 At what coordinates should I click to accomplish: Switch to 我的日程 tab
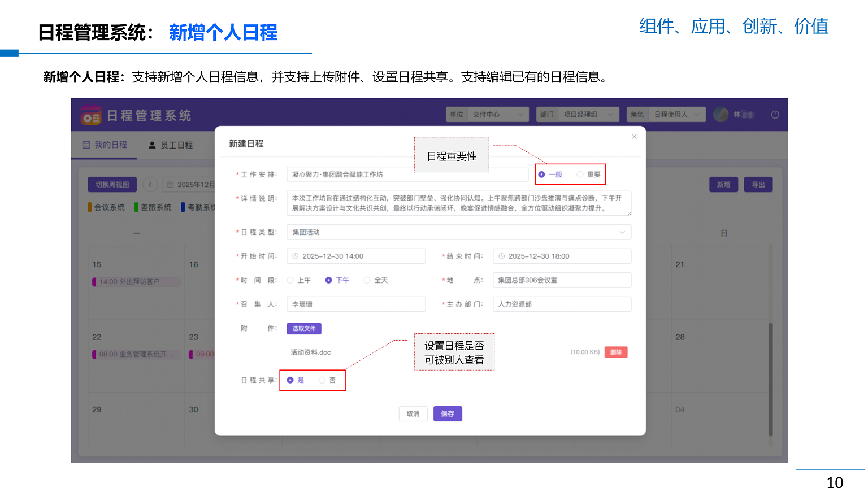tap(105, 145)
